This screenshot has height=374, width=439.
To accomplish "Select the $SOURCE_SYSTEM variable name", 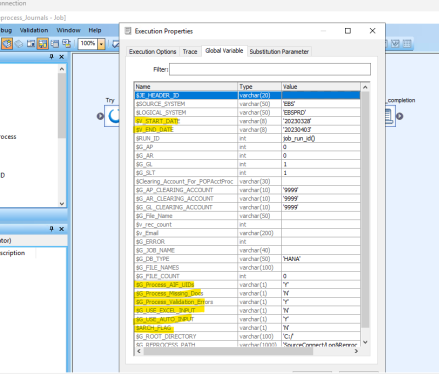I will tap(160, 104).
